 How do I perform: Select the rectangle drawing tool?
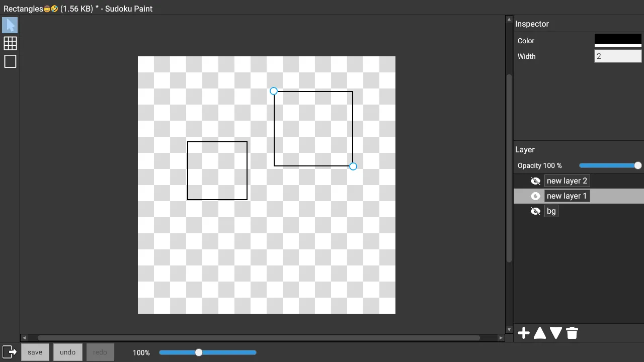click(x=10, y=61)
